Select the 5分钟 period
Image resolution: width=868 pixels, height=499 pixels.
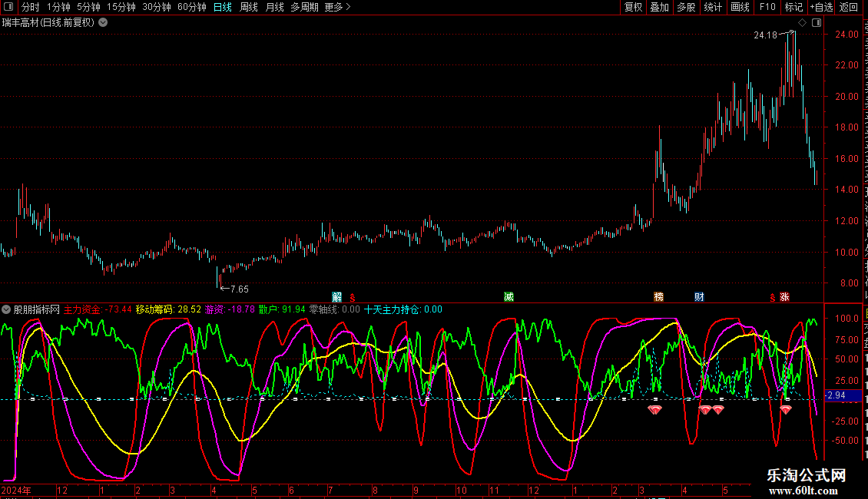[88, 7]
